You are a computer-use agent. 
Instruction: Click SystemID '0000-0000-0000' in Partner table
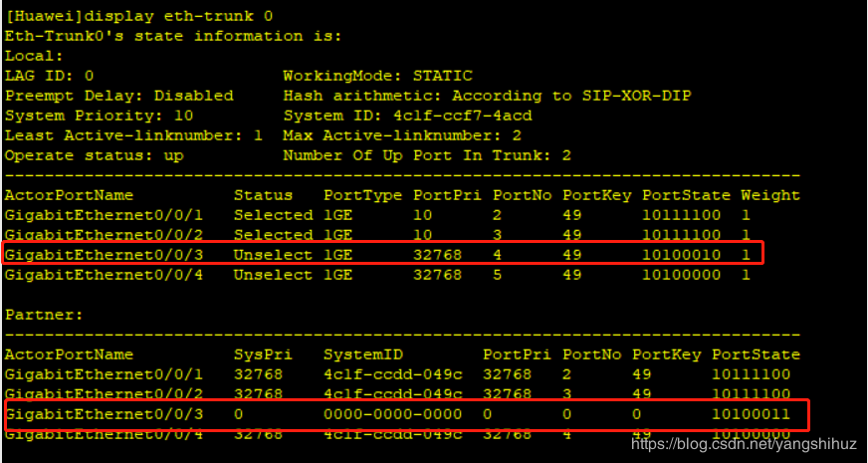coord(392,415)
